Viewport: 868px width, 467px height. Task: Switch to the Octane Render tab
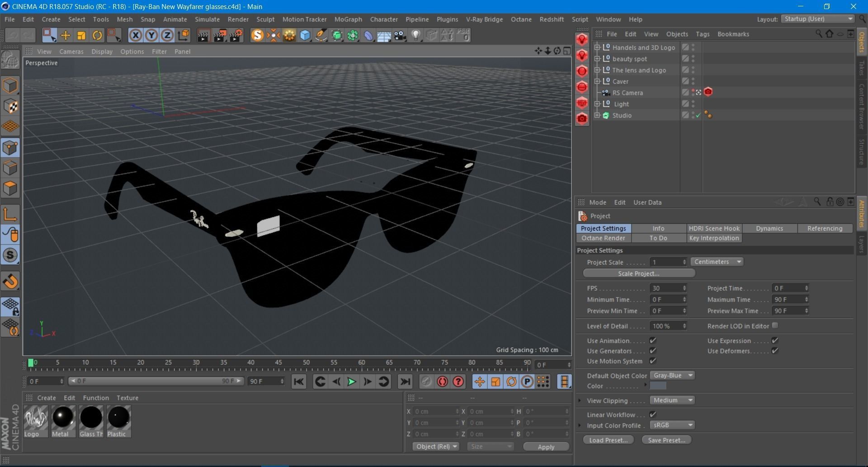click(604, 238)
